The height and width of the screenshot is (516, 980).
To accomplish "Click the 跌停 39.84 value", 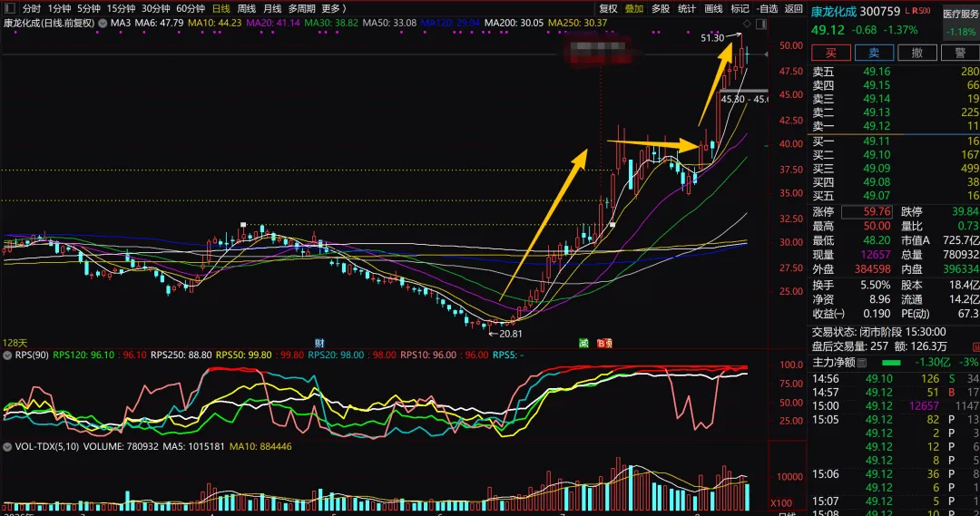I will 965,212.
